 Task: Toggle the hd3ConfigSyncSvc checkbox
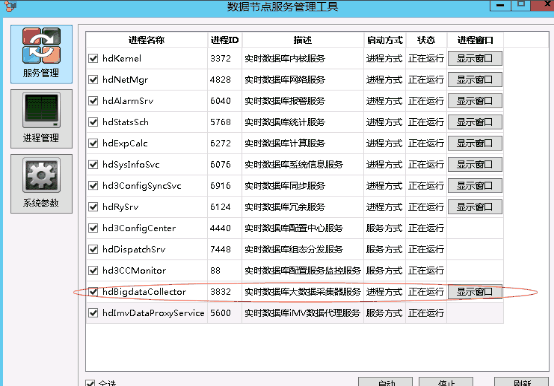click(93, 185)
